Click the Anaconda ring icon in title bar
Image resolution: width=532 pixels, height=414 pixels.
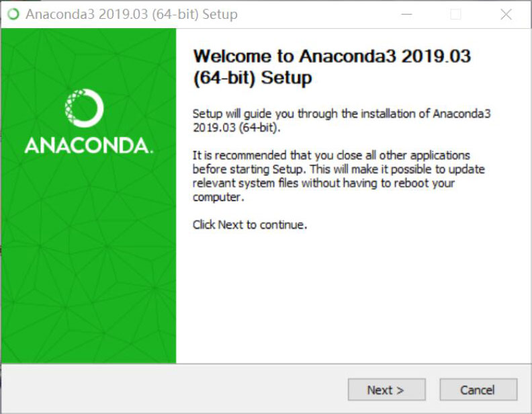click(x=13, y=14)
